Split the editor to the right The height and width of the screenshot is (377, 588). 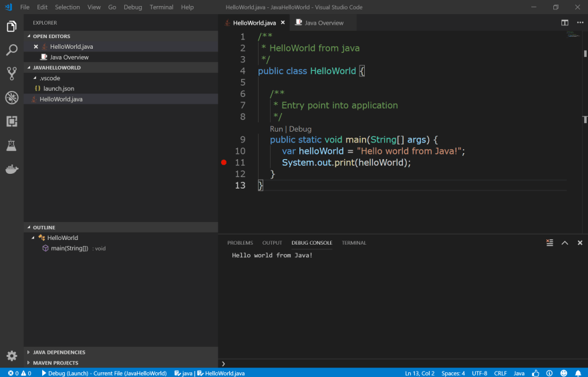pos(565,23)
